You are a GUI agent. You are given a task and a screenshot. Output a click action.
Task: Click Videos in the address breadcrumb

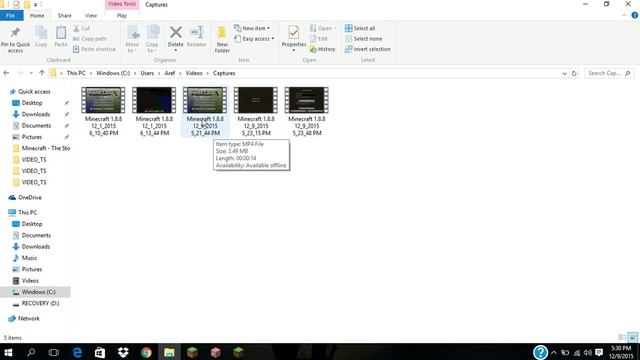[x=194, y=73]
